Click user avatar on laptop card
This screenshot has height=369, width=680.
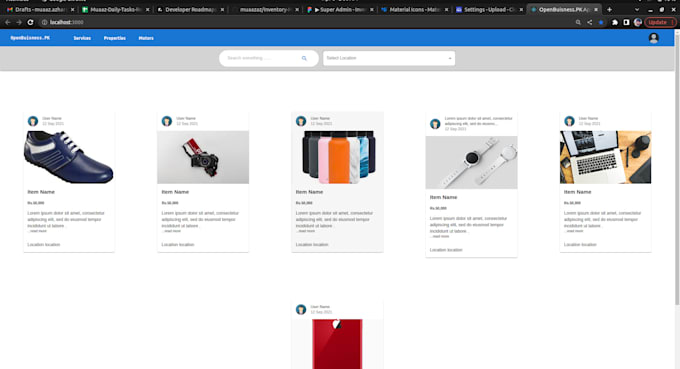pyautogui.click(x=569, y=121)
